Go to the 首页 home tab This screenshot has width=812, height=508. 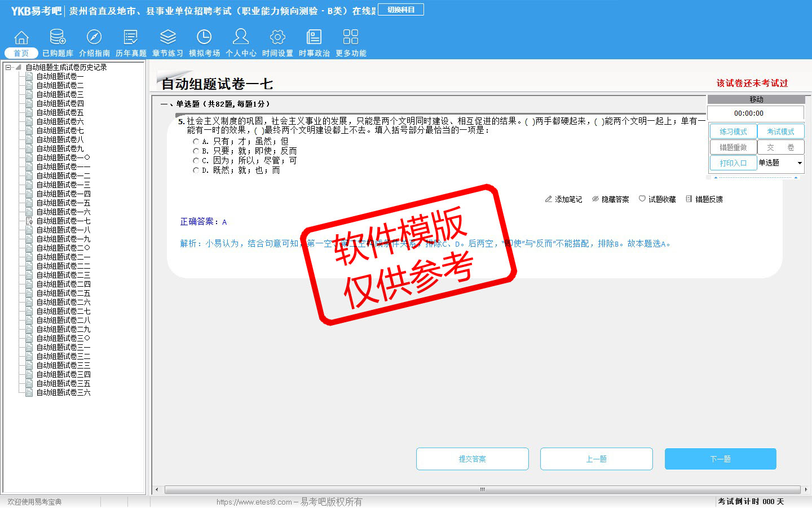tap(21, 53)
